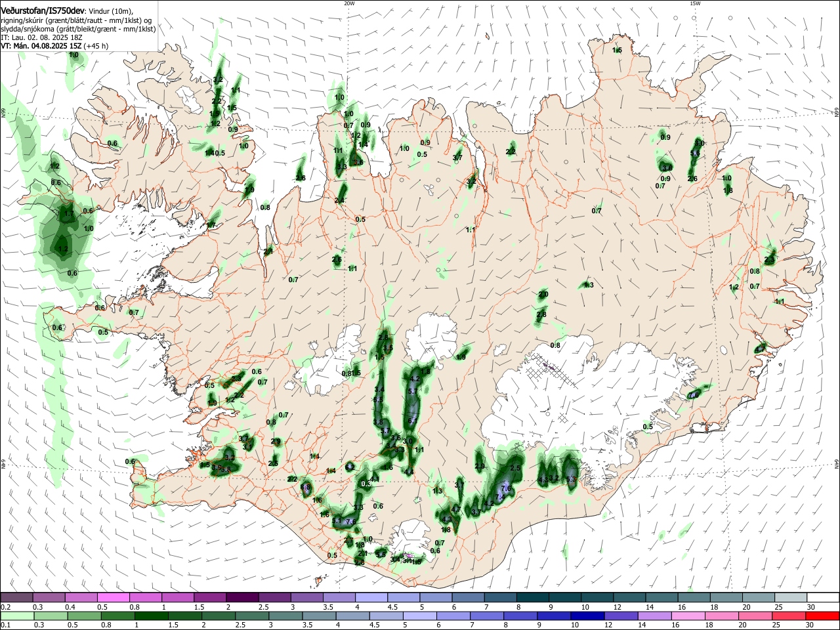Click the deep blue 10 mm rain swatch
The height and width of the screenshot is (630, 840).
click(587, 616)
